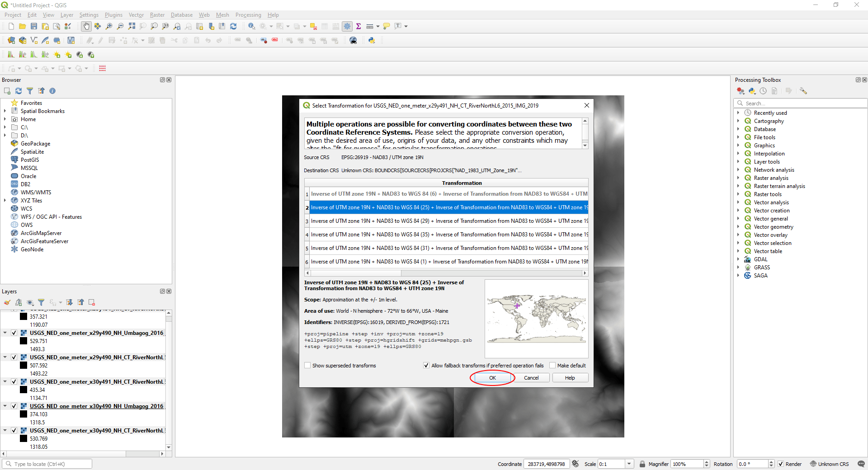
Task: Click the black swatch next to 529.751
Action: coord(24,341)
